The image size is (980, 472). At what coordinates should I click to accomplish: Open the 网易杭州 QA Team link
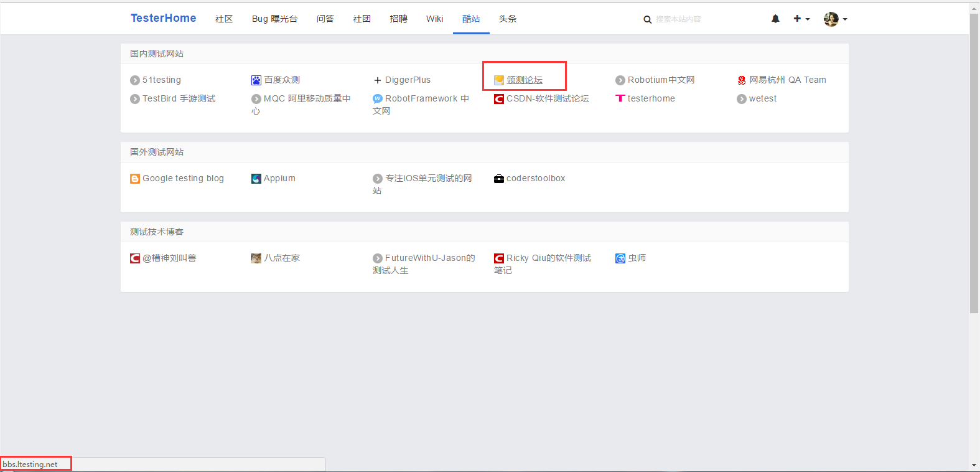point(788,80)
